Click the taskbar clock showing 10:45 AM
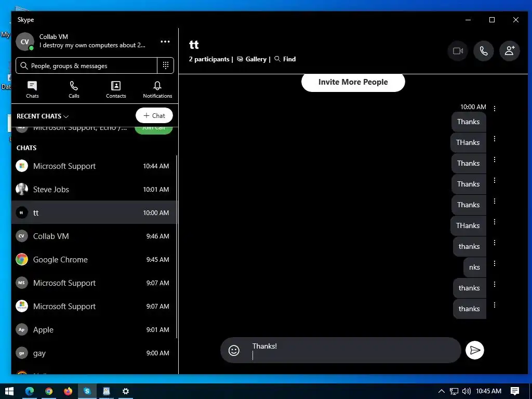 [x=488, y=391]
